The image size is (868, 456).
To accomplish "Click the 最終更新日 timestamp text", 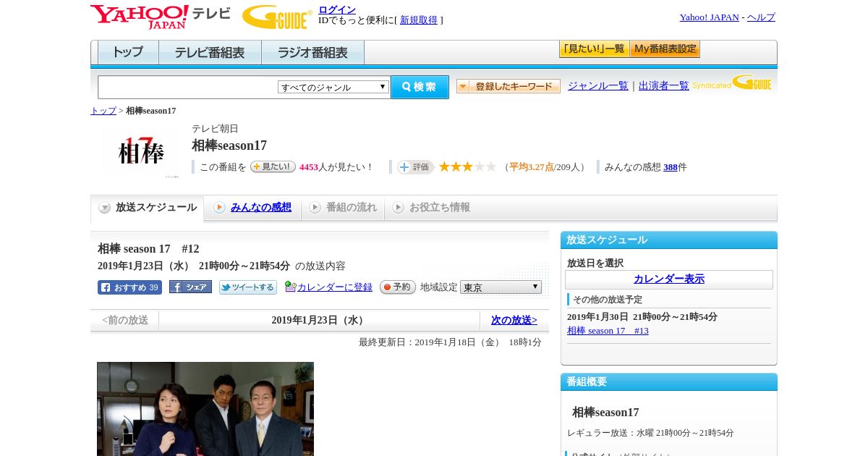I will point(450,342).
